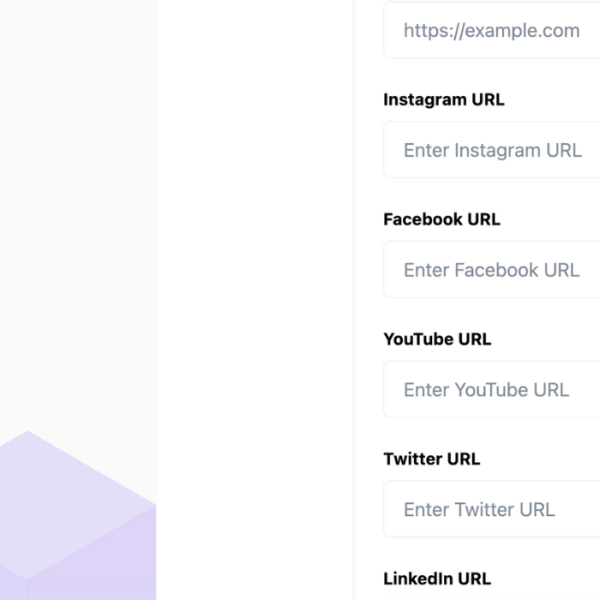The height and width of the screenshot is (600, 600).
Task: Click the "Enter Facebook URL" placeholder text
Action: [491, 270]
